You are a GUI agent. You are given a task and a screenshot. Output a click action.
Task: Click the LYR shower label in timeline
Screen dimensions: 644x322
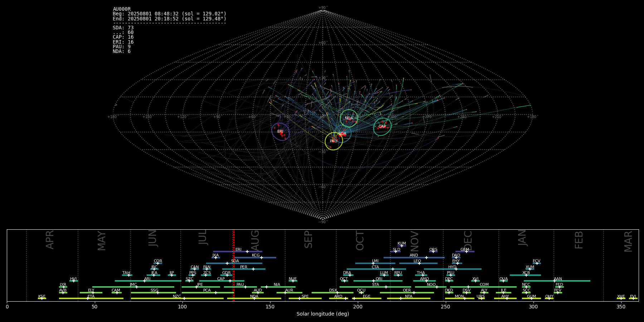point(63,285)
